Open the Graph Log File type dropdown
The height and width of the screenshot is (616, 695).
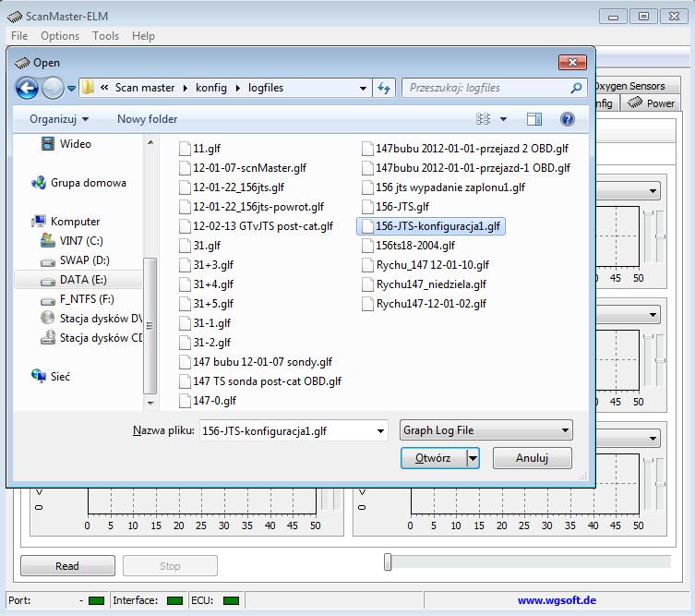point(486,430)
